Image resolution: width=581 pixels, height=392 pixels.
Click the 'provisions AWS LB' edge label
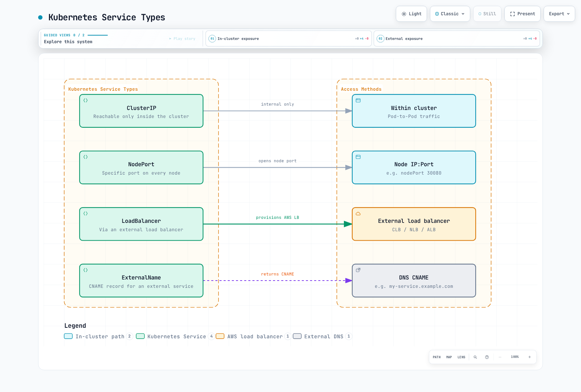point(277,217)
